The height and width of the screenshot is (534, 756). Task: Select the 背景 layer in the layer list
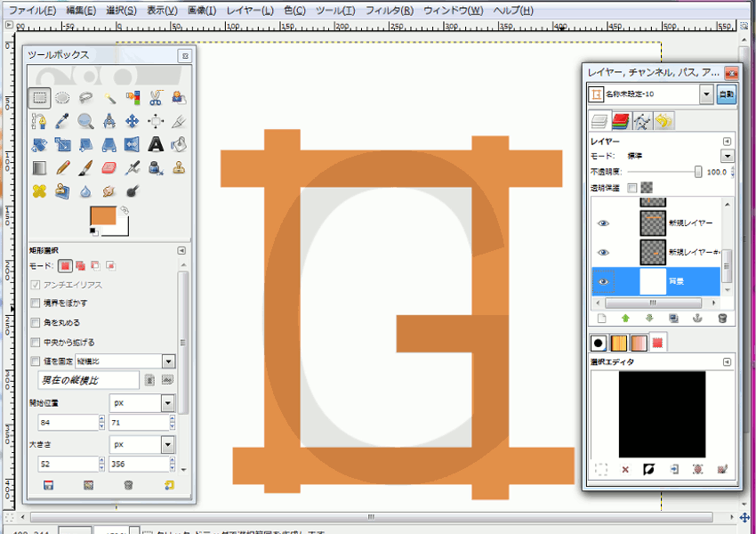pos(678,281)
